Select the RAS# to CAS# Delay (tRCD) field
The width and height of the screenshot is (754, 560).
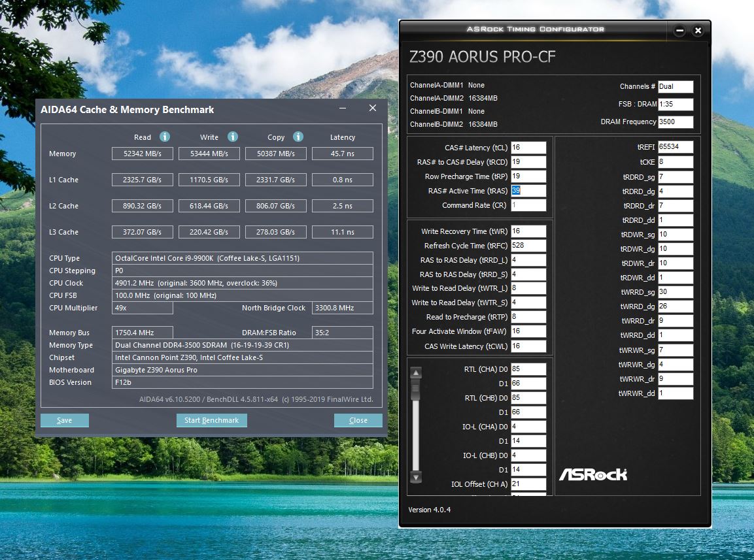tap(528, 161)
